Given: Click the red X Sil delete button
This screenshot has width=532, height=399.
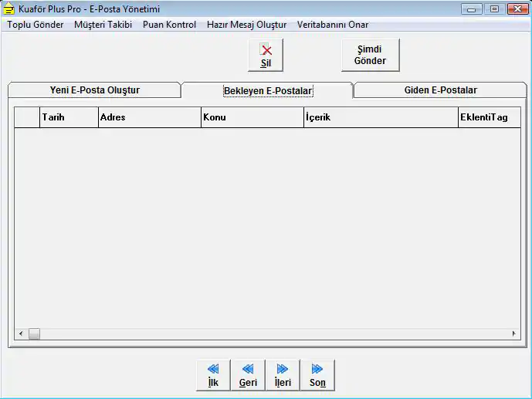Looking at the screenshot, I should (x=266, y=56).
